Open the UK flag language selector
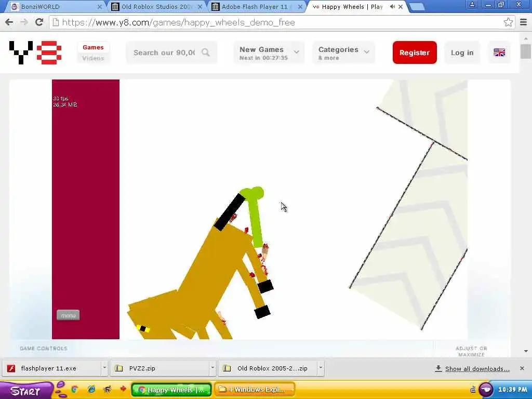The height and width of the screenshot is (399, 532). pyautogui.click(x=499, y=52)
